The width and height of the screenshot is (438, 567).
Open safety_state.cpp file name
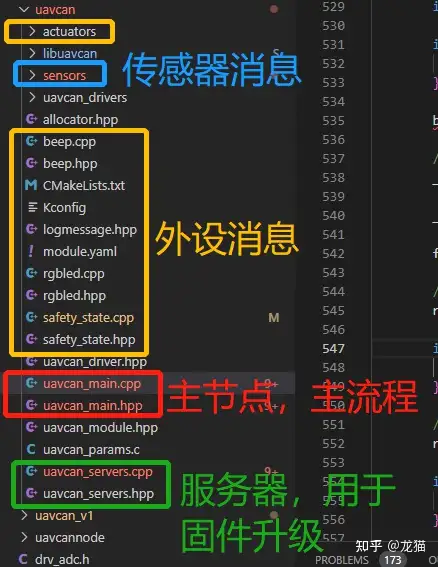click(88, 318)
